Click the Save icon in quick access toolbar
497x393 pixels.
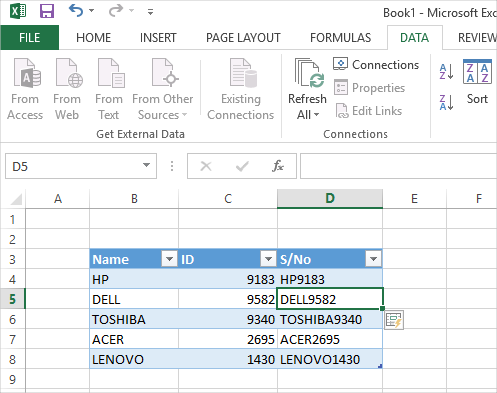tap(47, 11)
